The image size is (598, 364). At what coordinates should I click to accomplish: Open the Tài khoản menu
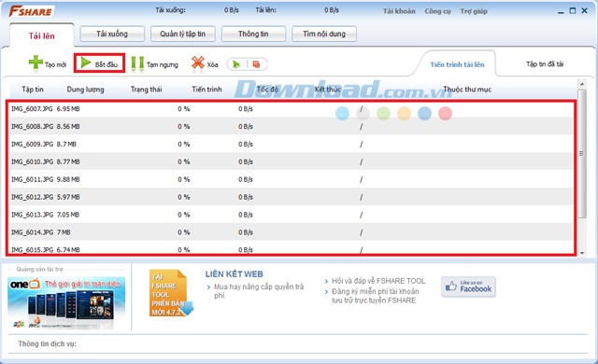[399, 11]
